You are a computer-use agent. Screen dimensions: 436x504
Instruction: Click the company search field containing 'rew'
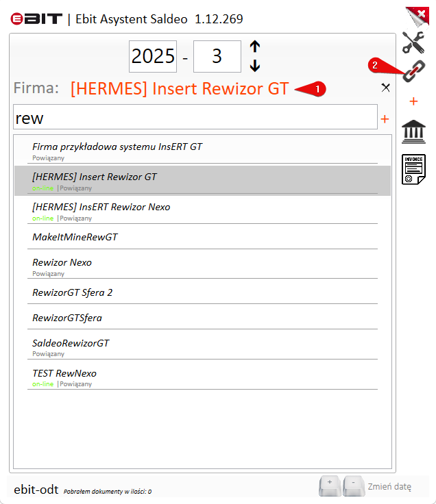point(195,116)
